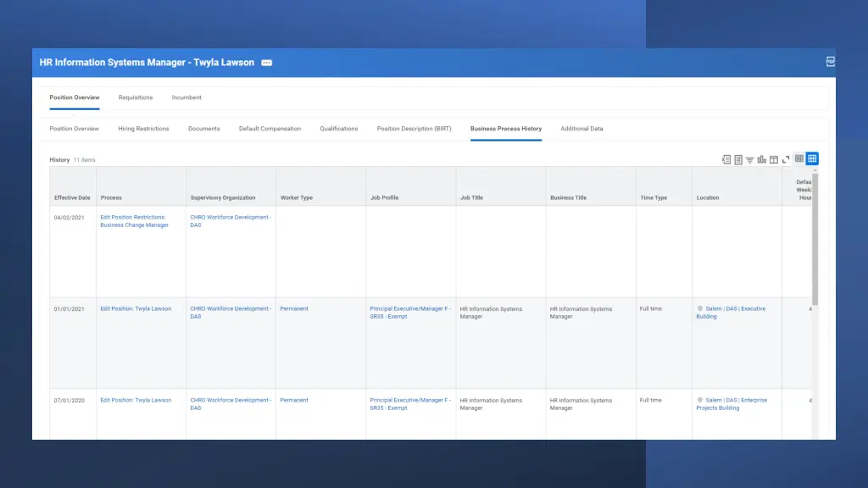
Task: Go to the Hiring Restrictions sub-tab
Action: click(143, 129)
